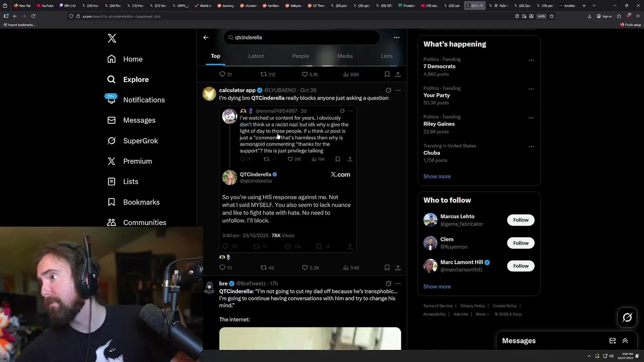644x362 pixels.
Task: Like calculator app post with 2.3K likes
Action: [x=310, y=267]
